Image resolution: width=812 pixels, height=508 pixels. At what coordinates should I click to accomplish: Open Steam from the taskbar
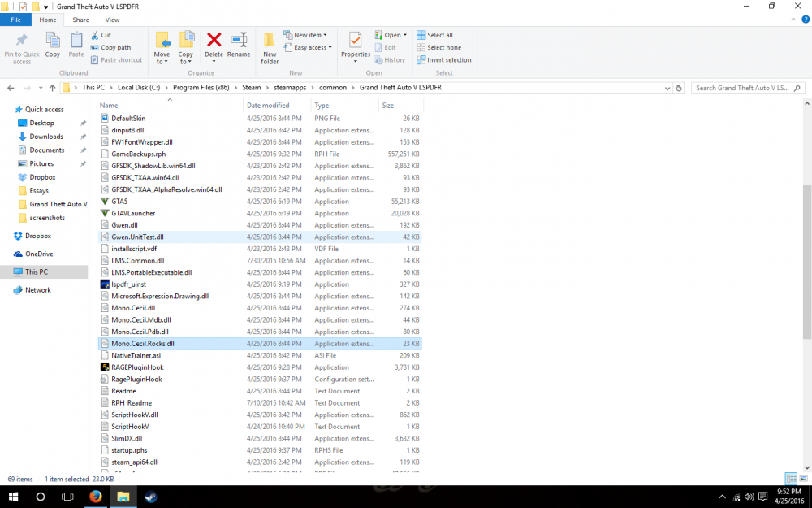(x=151, y=497)
